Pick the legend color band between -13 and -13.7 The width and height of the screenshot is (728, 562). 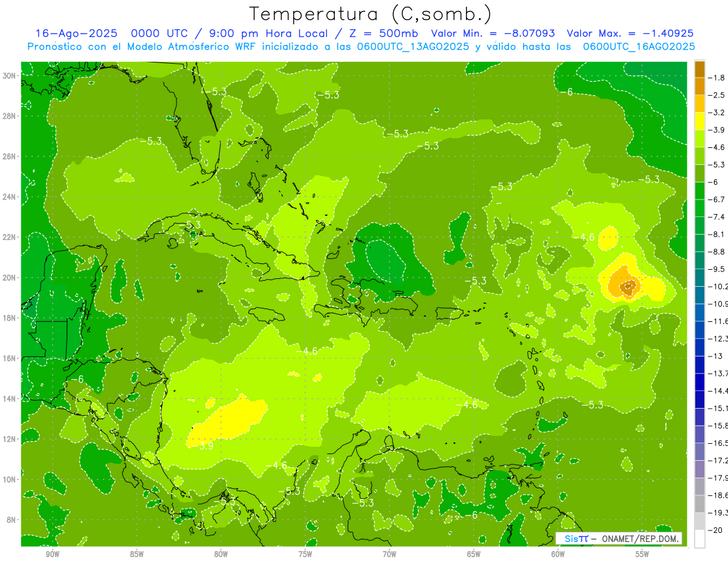click(x=699, y=364)
